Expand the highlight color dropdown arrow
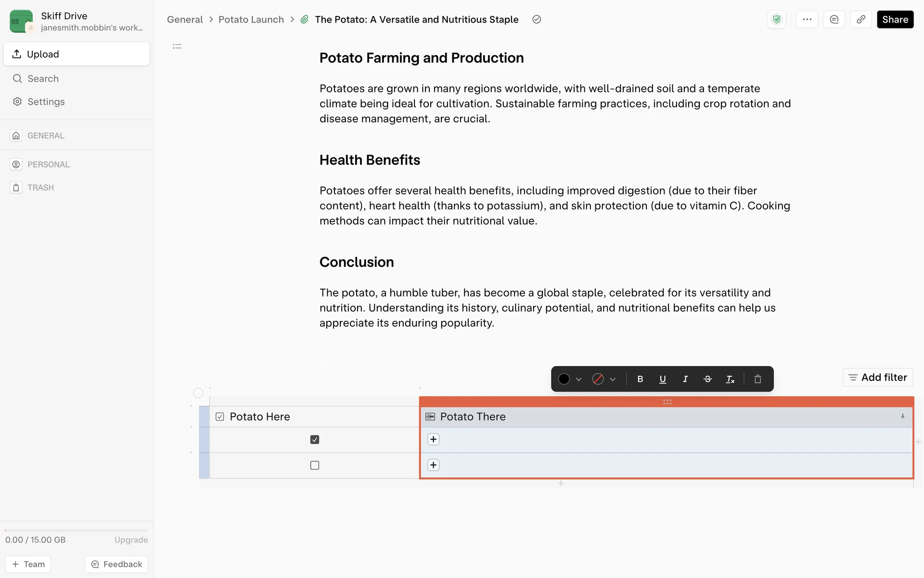This screenshot has width=924, height=578. [x=613, y=380]
